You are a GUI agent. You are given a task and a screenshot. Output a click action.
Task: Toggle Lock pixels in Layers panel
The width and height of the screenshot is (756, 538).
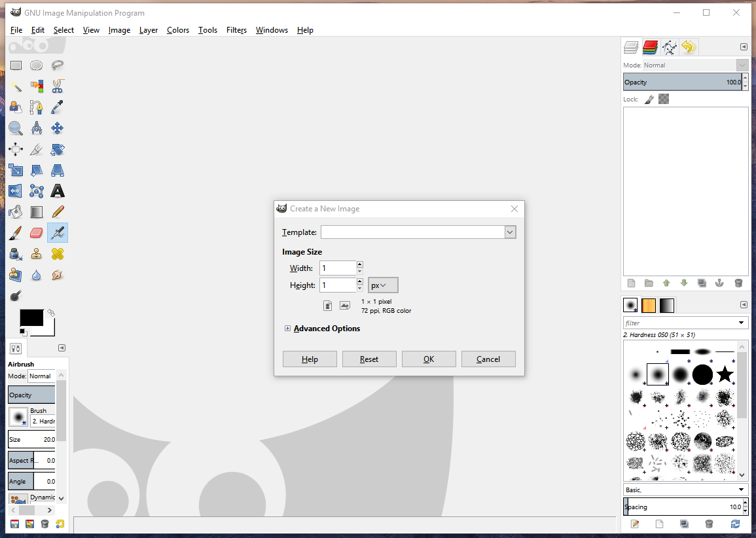(x=649, y=99)
